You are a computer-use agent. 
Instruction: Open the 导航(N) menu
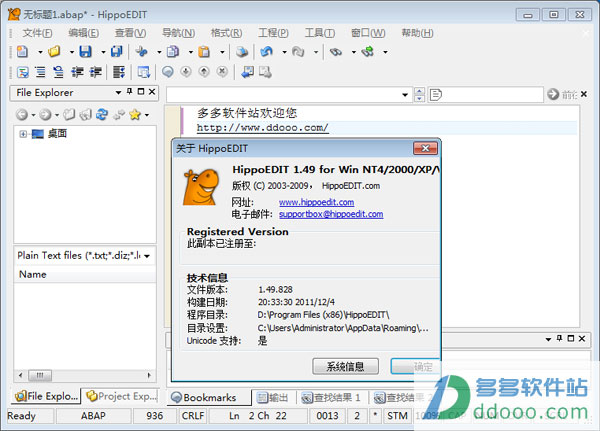pos(178,33)
